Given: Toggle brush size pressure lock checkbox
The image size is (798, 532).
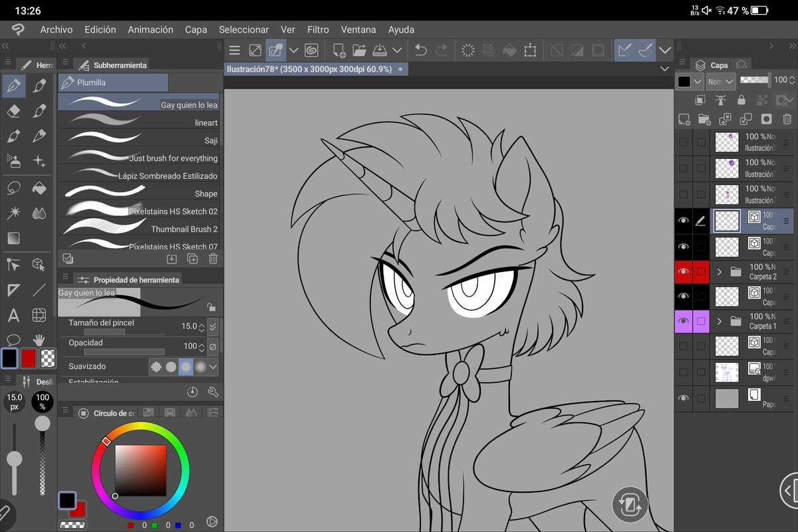Looking at the screenshot, I should pos(212,327).
